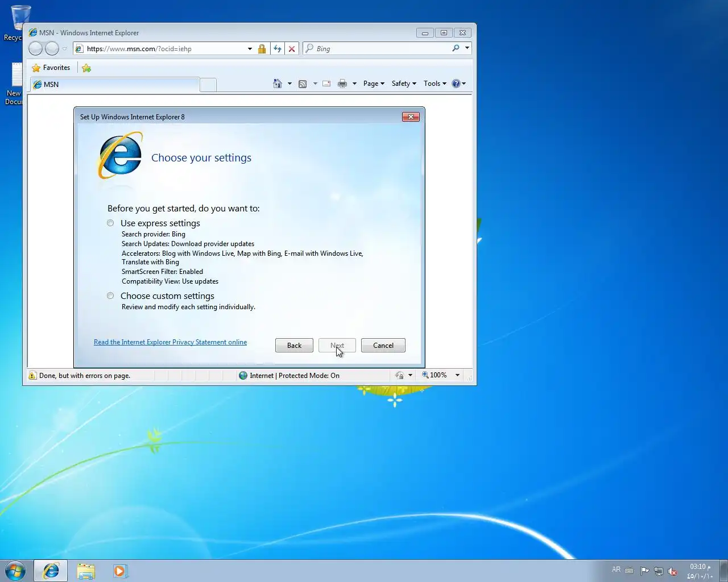Image resolution: width=728 pixels, height=582 pixels.
Task: Click the Add to Favorites Bar icon
Action: (86, 68)
